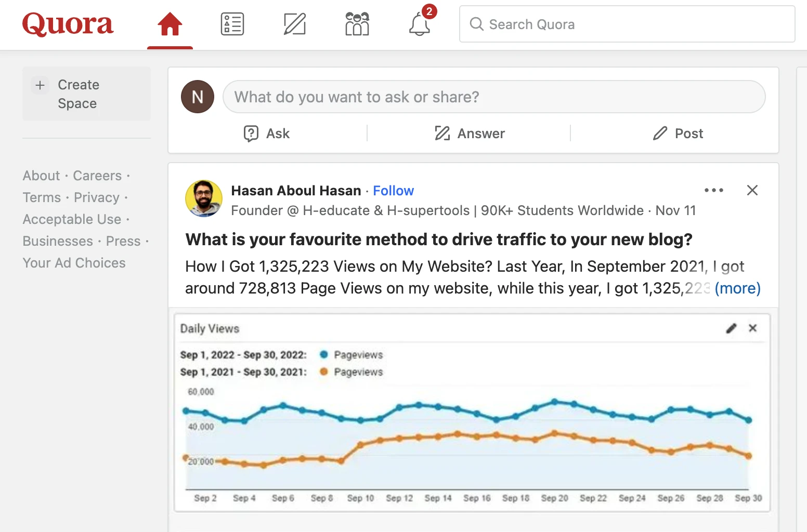Expand the post with the more link

pos(737,288)
